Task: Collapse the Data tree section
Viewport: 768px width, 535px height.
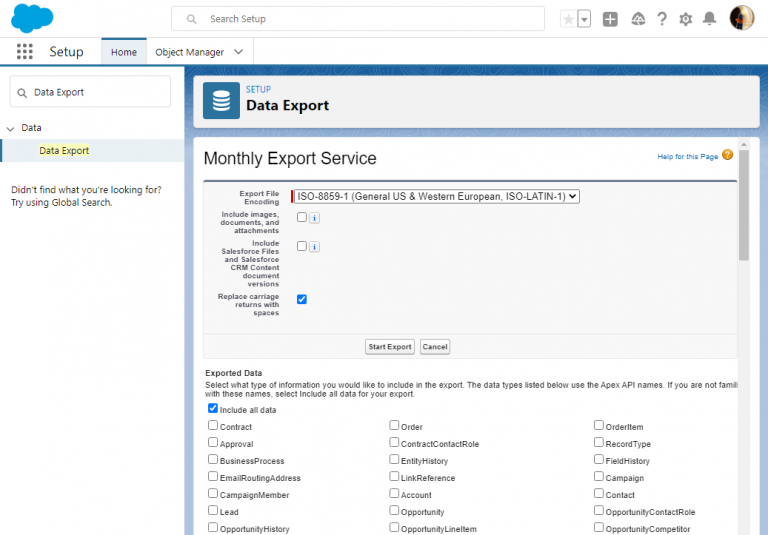Action: [11, 128]
